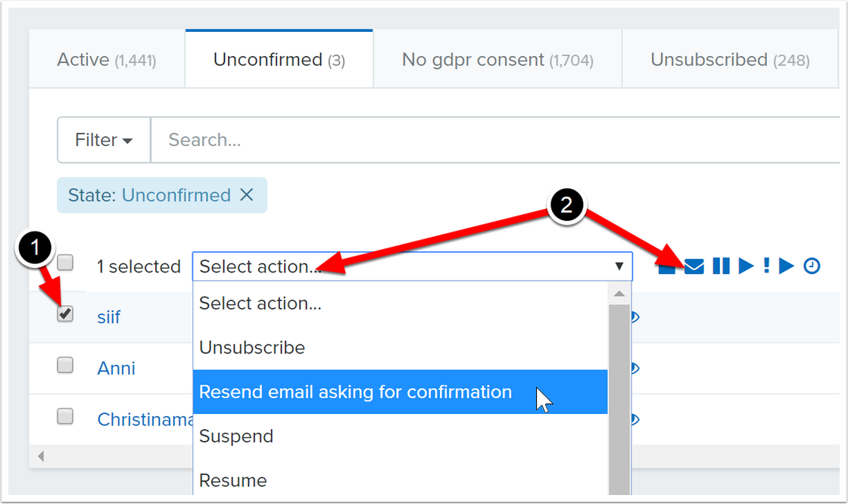Check the Anni subscriber checkbox
Image resolution: width=848 pixels, height=504 pixels.
tap(66, 366)
